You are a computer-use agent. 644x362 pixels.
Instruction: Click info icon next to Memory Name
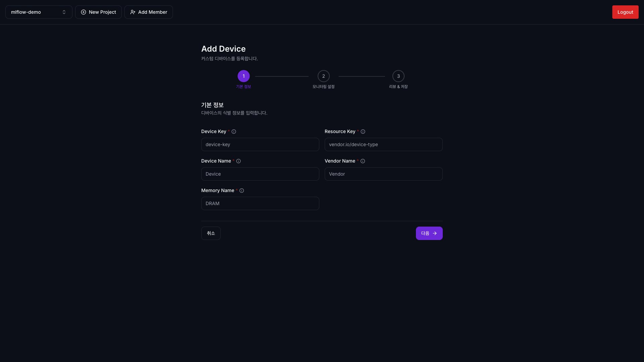tap(241, 191)
